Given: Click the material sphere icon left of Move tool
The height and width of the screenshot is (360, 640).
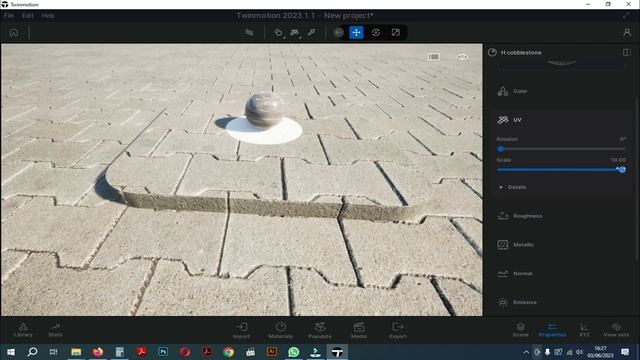Looking at the screenshot, I should (338, 33).
